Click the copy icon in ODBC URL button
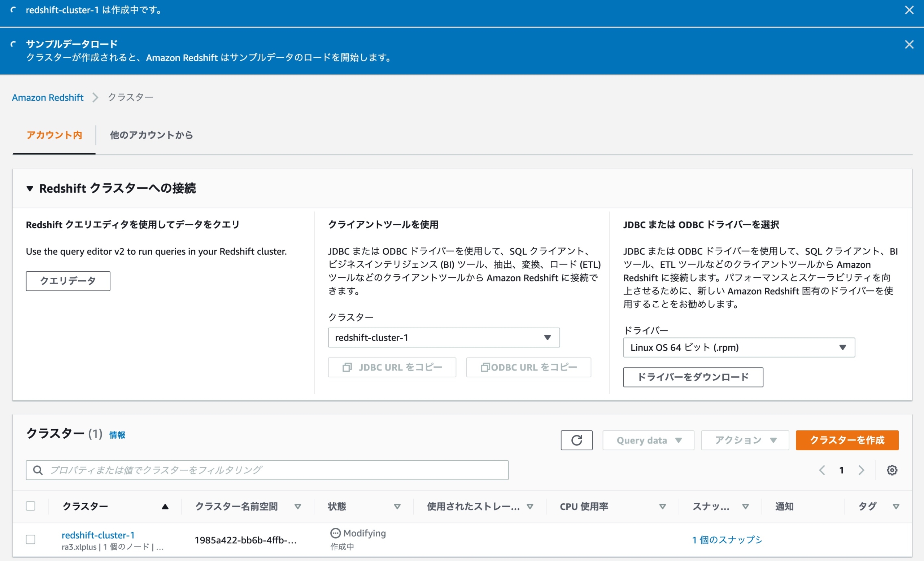The width and height of the screenshot is (924, 561). [x=485, y=367]
